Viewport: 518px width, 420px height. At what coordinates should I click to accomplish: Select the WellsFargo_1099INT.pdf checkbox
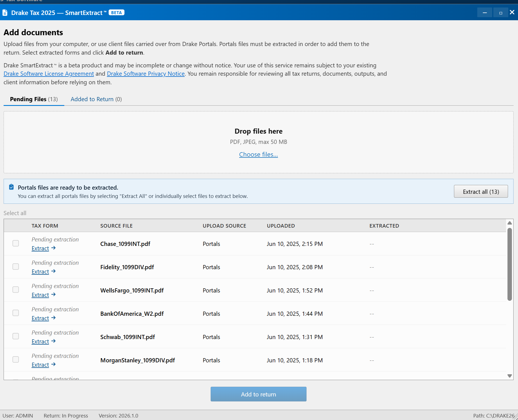16,290
